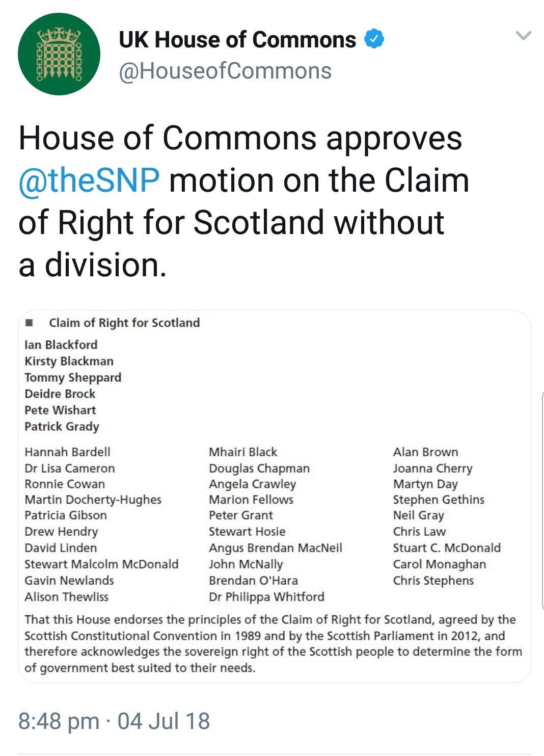Select Patrick Grady among the lead sponsors
Image resolution: width=544 pixels, height=756 pixels.
click(x=62, y=426)
